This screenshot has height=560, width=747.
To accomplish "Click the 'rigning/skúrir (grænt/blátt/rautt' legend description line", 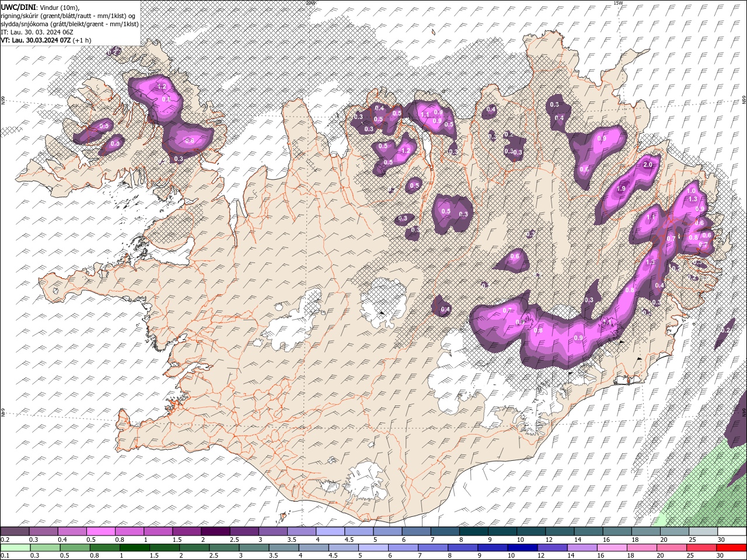I will click(x=68, y=15).
